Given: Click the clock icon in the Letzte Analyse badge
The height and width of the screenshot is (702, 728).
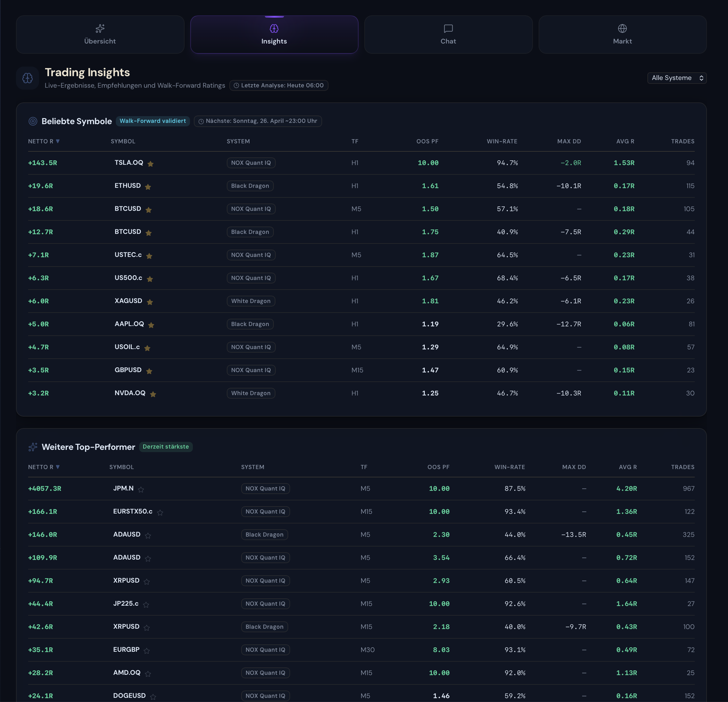Looking at the screenshot, I should tap(237, 85).
